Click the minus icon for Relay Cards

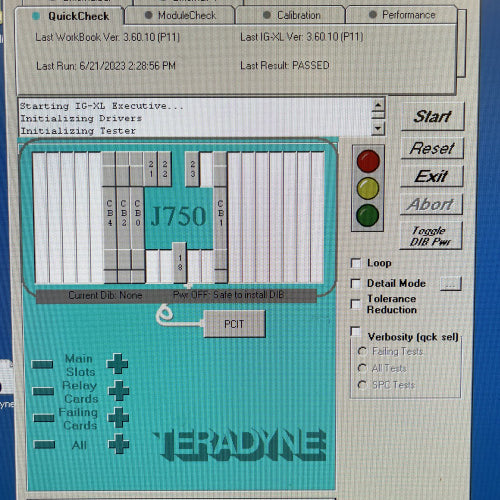(x=43, y=391)
